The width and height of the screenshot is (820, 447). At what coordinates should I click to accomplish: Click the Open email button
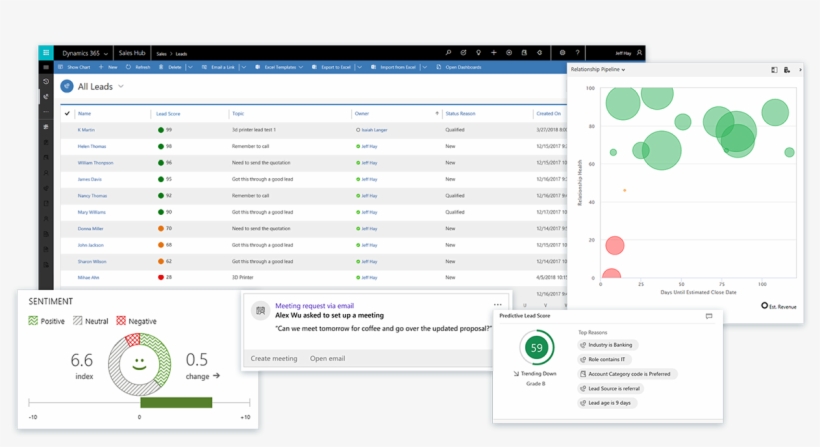pos(327,359)
